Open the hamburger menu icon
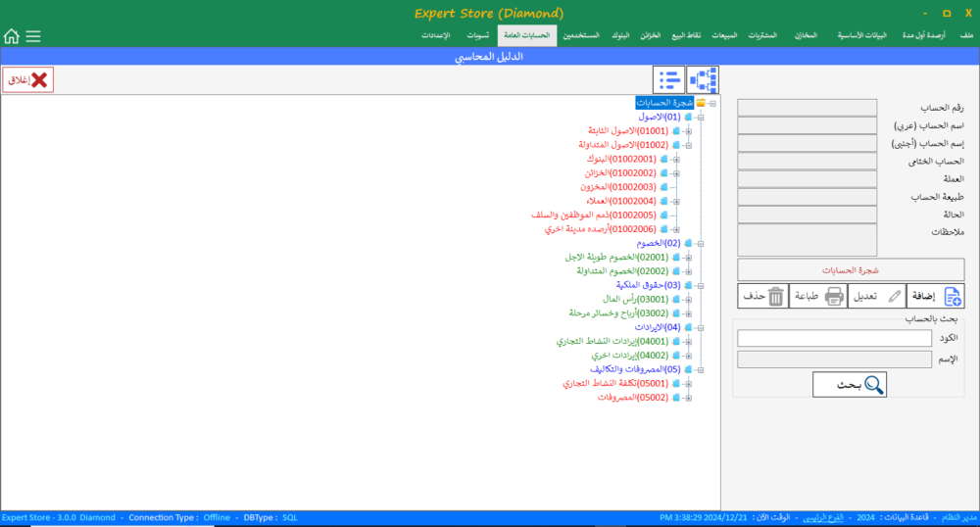Viewport: 980px width, 527px height. 33,36
